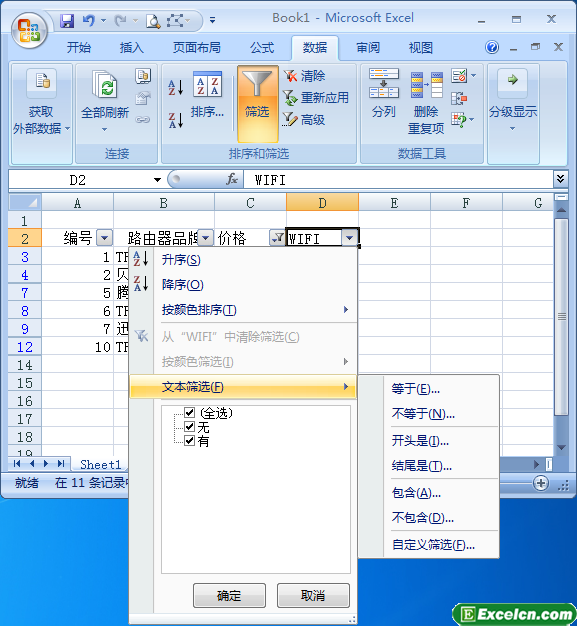Reapply the filter with 重新应用
The height and width of the screenshot is (626, 577).
[315, 97]
